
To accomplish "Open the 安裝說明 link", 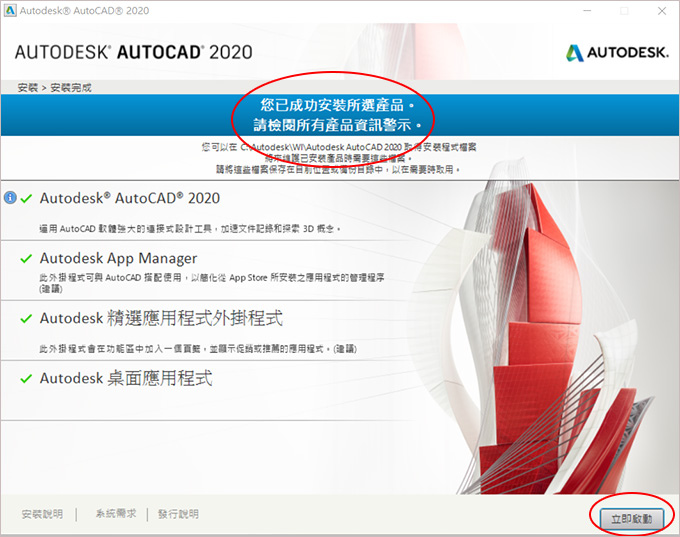I will (42, 514).
